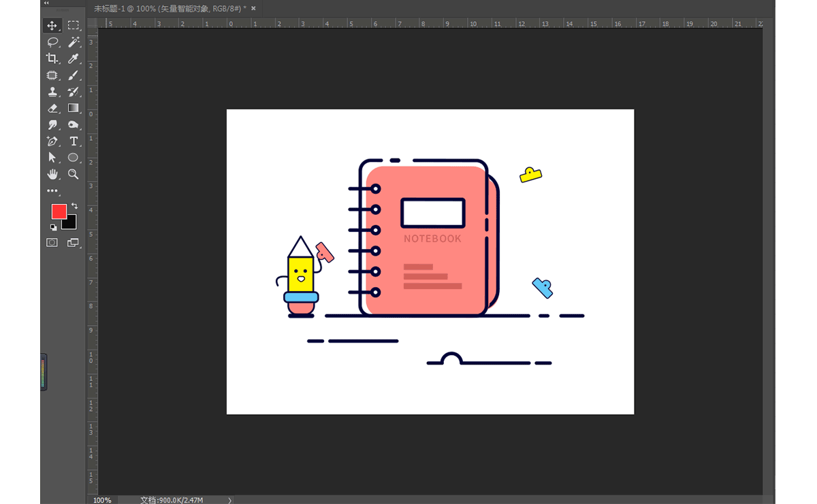Expand the document info status arrow
This screenshot has width=817, height=504.
[229, 500]
